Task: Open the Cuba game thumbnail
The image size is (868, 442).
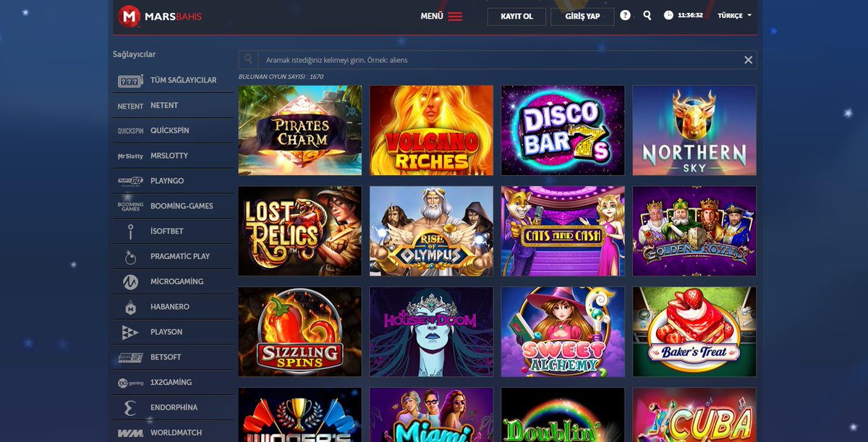Action: (x=694, y=415)
